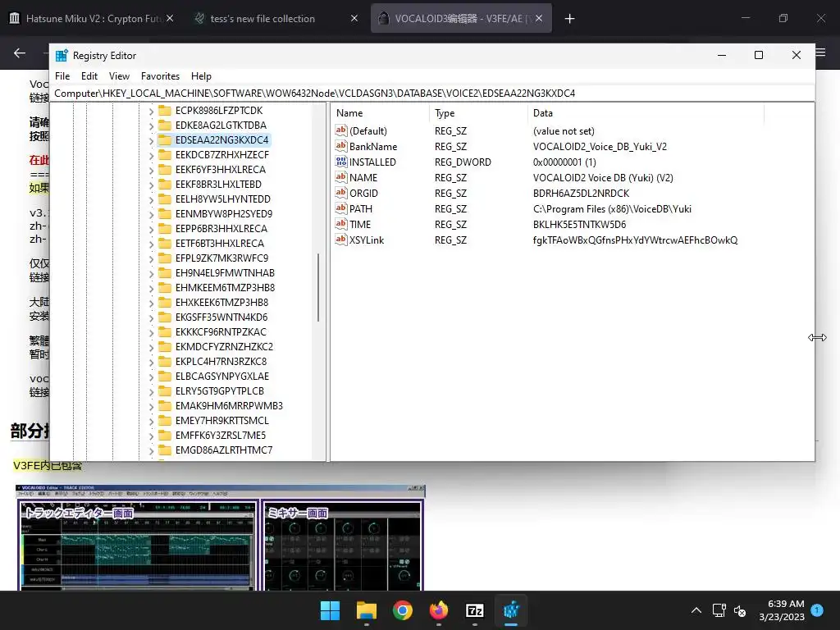Expand the EFPL9ZK7MK3RWFC9 key
Viewport: 840px width, 630px height.
[x=151, y=258]
